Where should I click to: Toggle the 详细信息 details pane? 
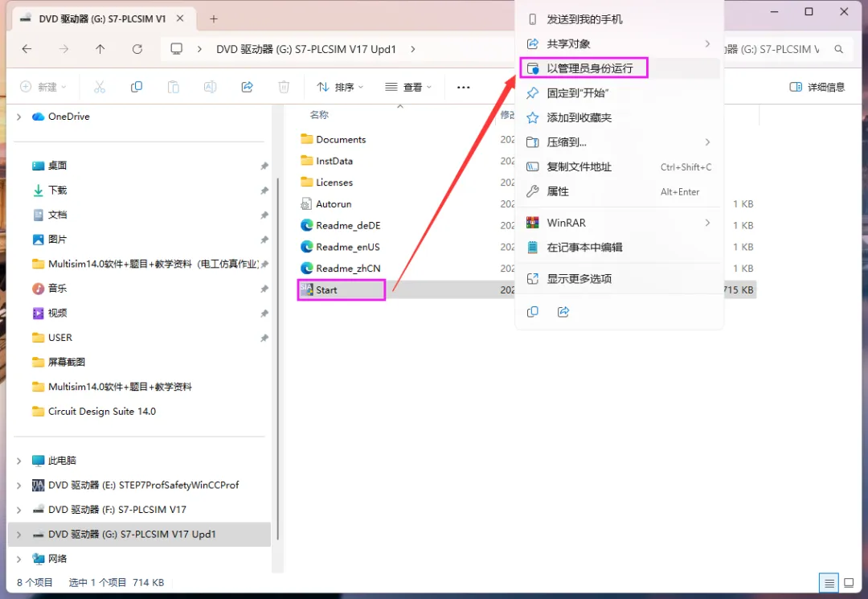[817, 87]
